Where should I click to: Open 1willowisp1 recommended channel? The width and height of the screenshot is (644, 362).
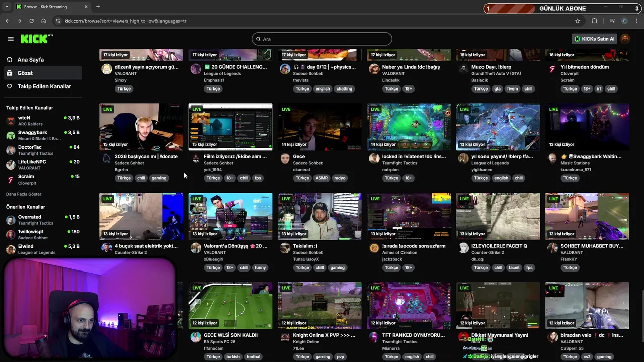43,234
